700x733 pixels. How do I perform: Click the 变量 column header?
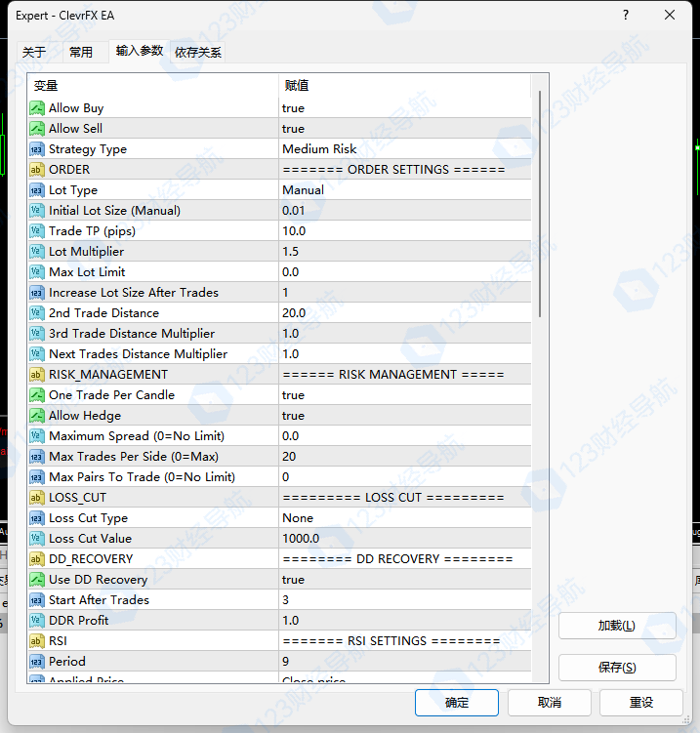[153, 86]
